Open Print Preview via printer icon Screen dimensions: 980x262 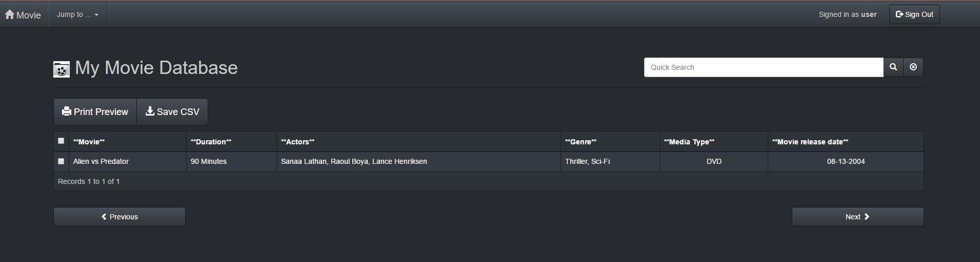coord(67,111)
